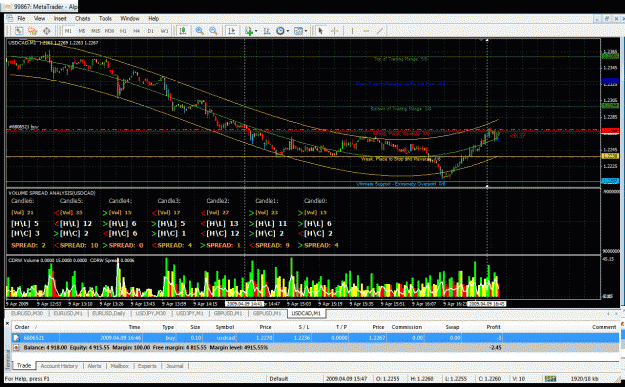This screenshot has width=625, height=387.
Task: Click the chart shift icon
Action: point(267,31)
